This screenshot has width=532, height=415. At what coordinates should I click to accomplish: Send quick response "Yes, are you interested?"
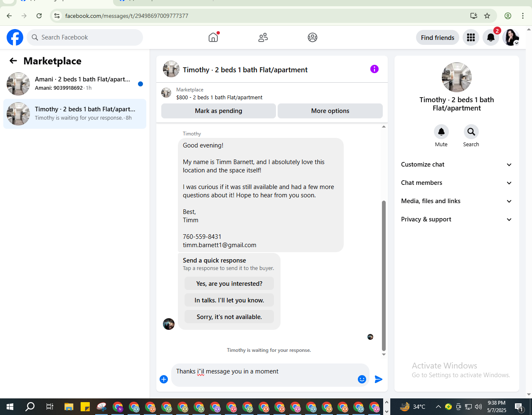click(229, 284)
